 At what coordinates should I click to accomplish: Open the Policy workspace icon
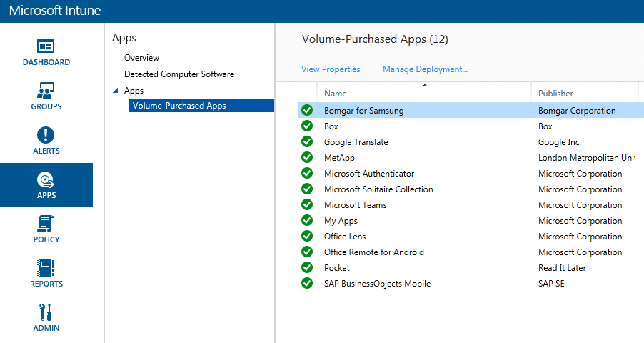(x=46, y=224)
